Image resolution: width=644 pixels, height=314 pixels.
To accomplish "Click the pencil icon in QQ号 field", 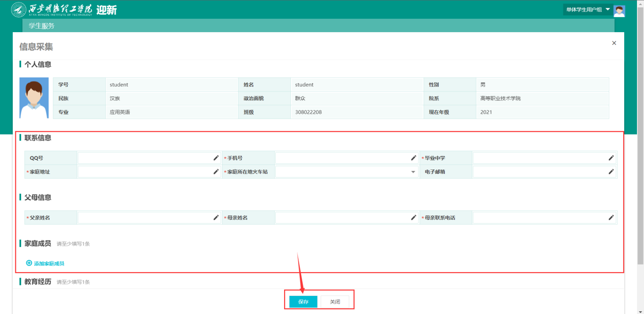I will (216, 158).
